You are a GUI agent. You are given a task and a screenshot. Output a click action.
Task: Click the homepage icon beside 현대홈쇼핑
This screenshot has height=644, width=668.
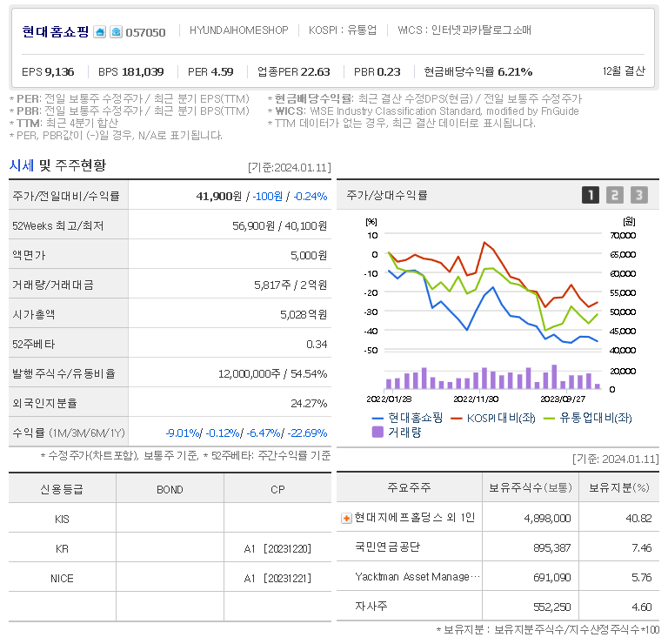[100, 32]
